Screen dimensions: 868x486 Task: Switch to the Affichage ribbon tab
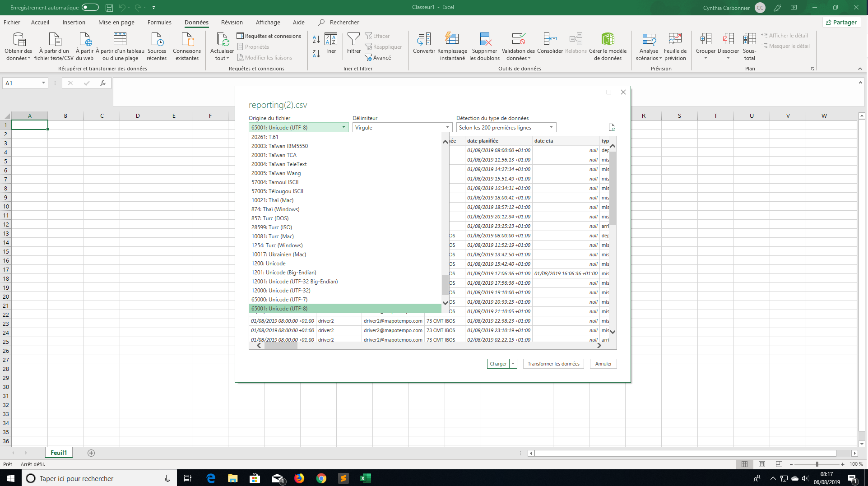coord(268,22)
